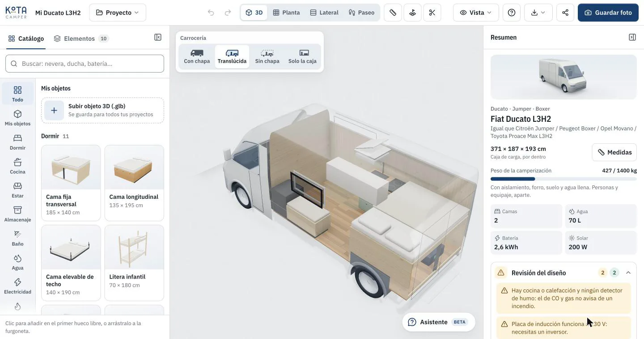Click the Agua 70 L stat card

(601, 216)
